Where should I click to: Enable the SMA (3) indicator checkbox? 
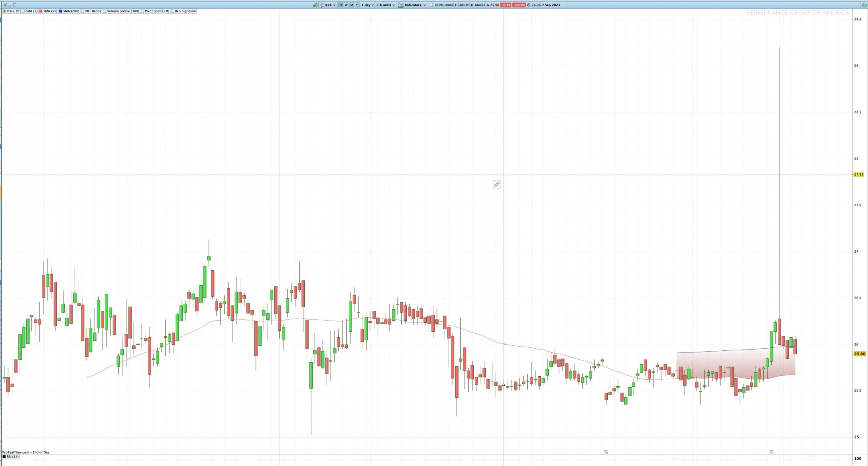[x=23, y=11]
